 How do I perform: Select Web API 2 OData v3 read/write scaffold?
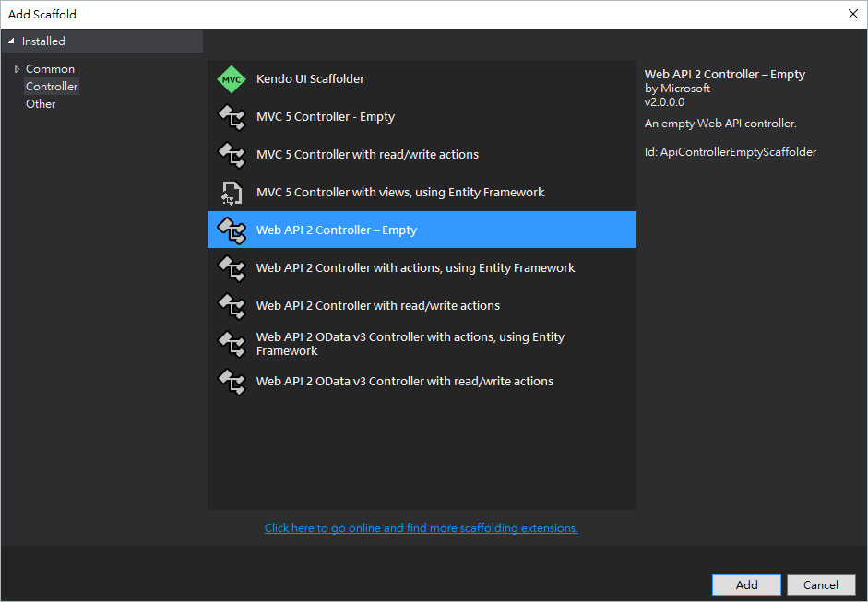(x=405, y=381)
